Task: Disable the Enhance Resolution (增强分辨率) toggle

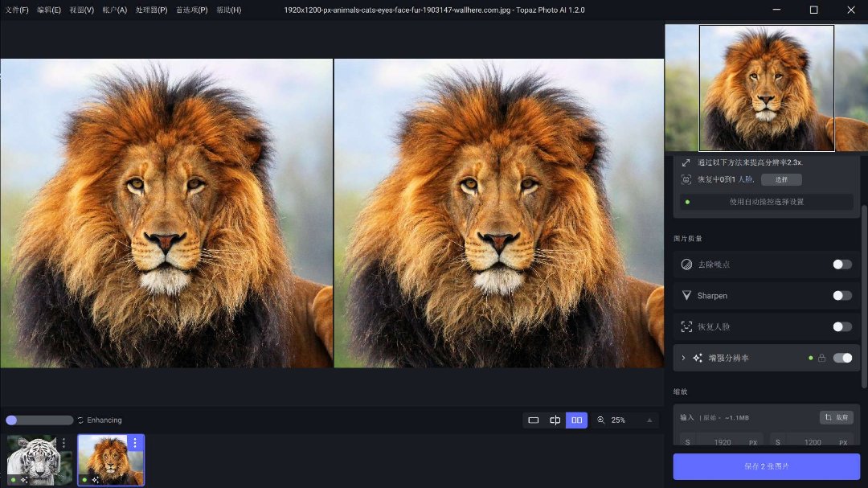Action: 841,358
